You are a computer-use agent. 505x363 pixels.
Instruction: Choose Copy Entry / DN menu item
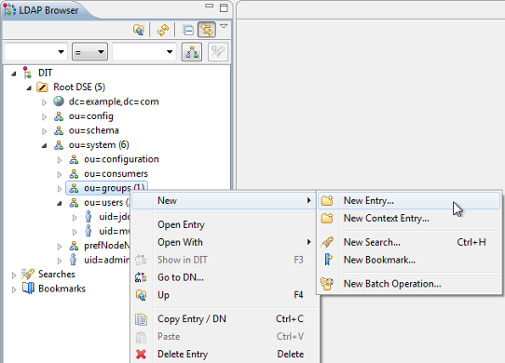click(x=224, y=319)
